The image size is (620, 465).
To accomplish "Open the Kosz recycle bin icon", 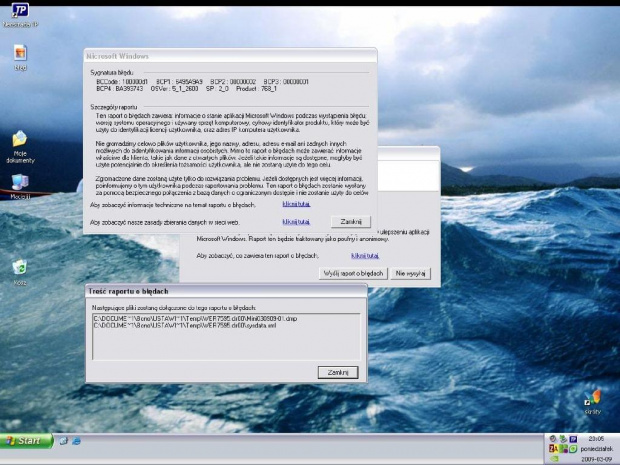I will pyautogui.click(x=20, y=272).
